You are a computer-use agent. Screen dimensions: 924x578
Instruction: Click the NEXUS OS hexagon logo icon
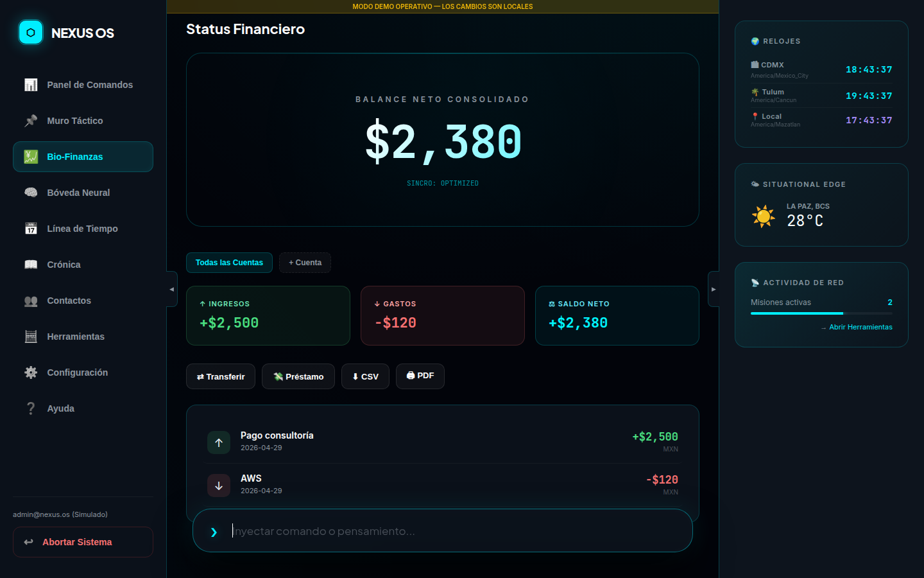tap(30, 33)
